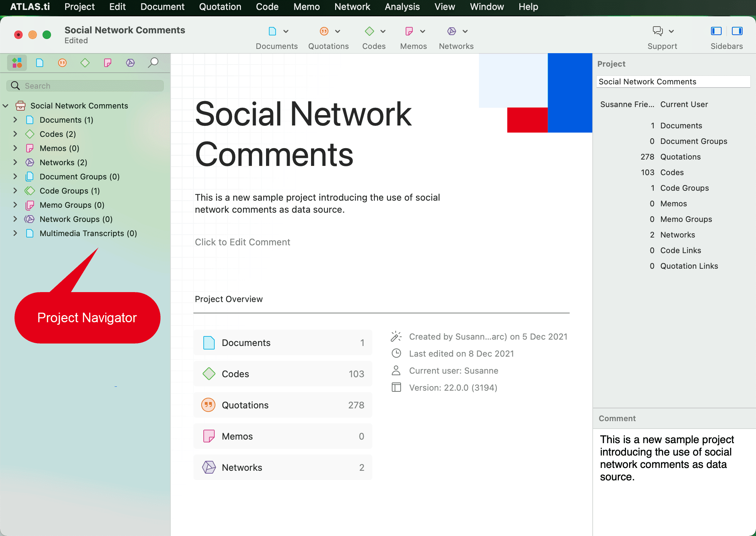Screen dimensions: 756x536
Task: Click the Quotations 278 overview card
Action: [x=283, y=405]
